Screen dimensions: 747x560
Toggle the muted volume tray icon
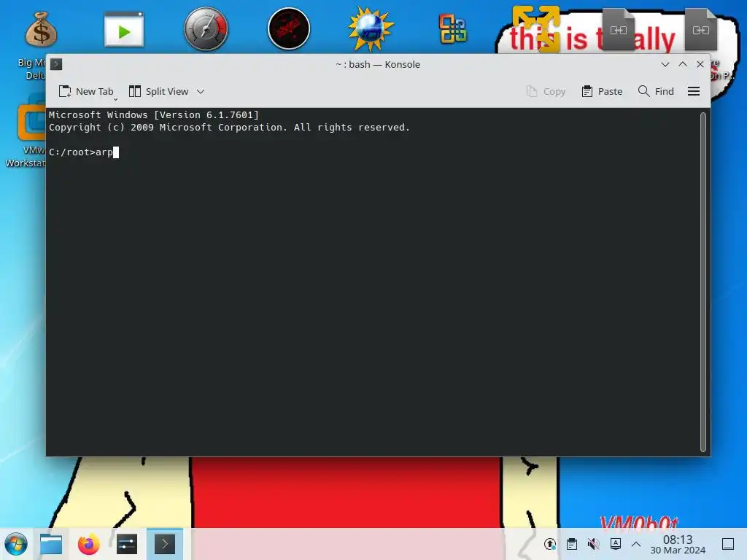pos(594,544)
